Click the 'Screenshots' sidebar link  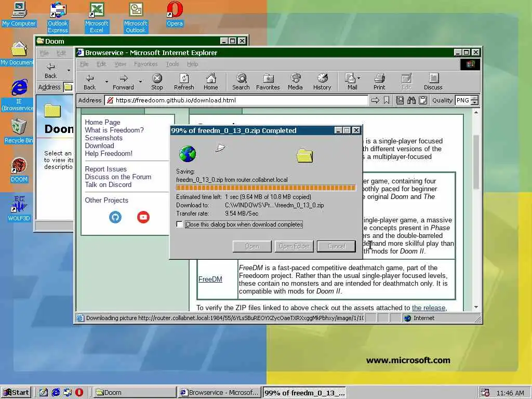[103, 138]
